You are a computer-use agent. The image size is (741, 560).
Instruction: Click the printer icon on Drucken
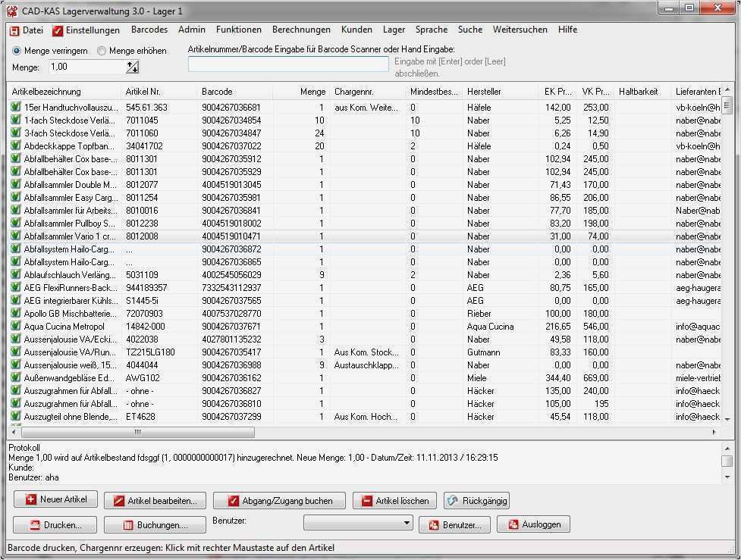point(35,524)
